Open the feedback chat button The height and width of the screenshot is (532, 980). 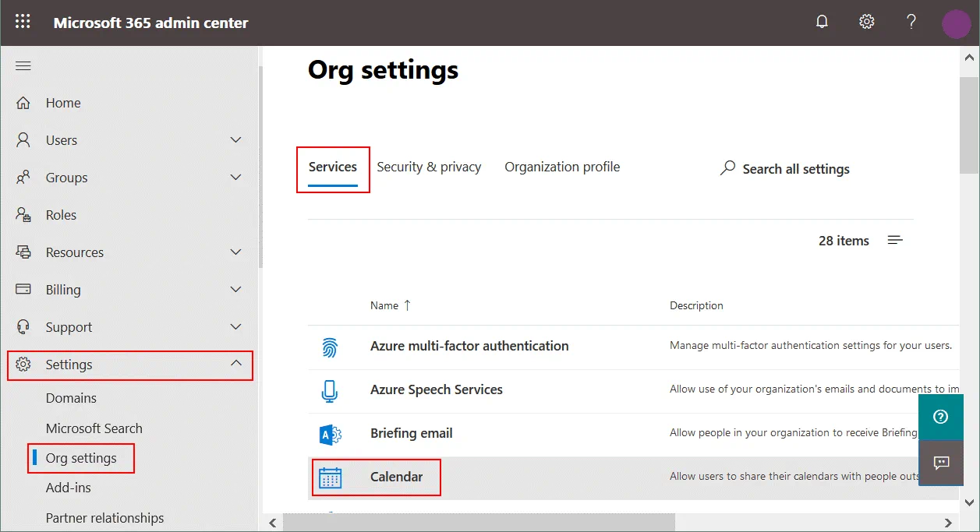[x=940, y=463]
